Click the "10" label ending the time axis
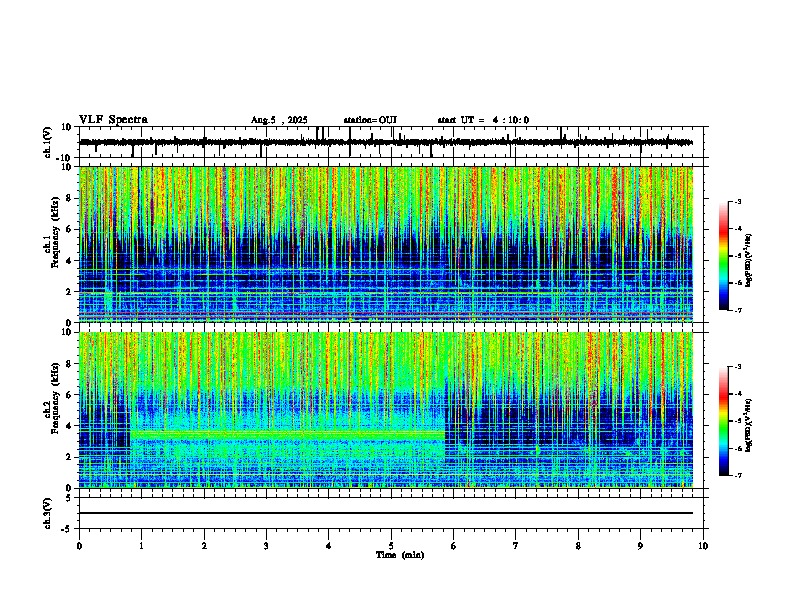Image resolution: width=792 pixels, height=612 pixels. click(703, 546)
